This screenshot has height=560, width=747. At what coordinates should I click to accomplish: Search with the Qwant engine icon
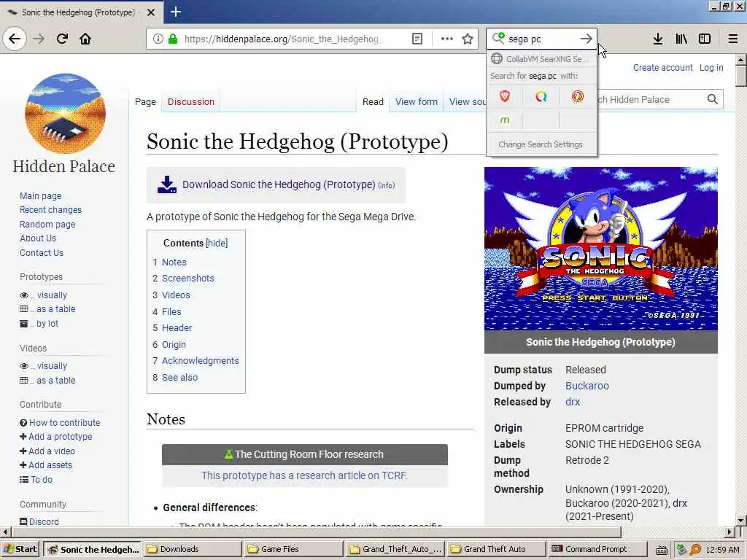point(541,97)
